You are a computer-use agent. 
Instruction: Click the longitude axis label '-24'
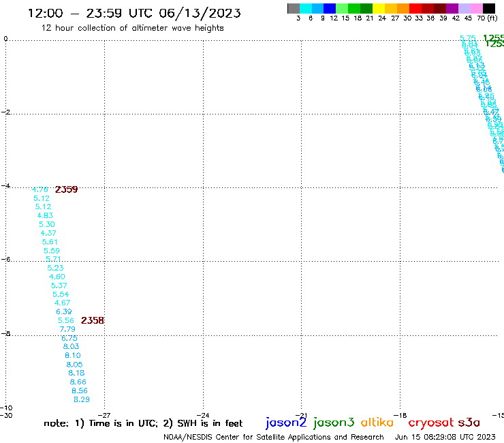tap(202, 415)
